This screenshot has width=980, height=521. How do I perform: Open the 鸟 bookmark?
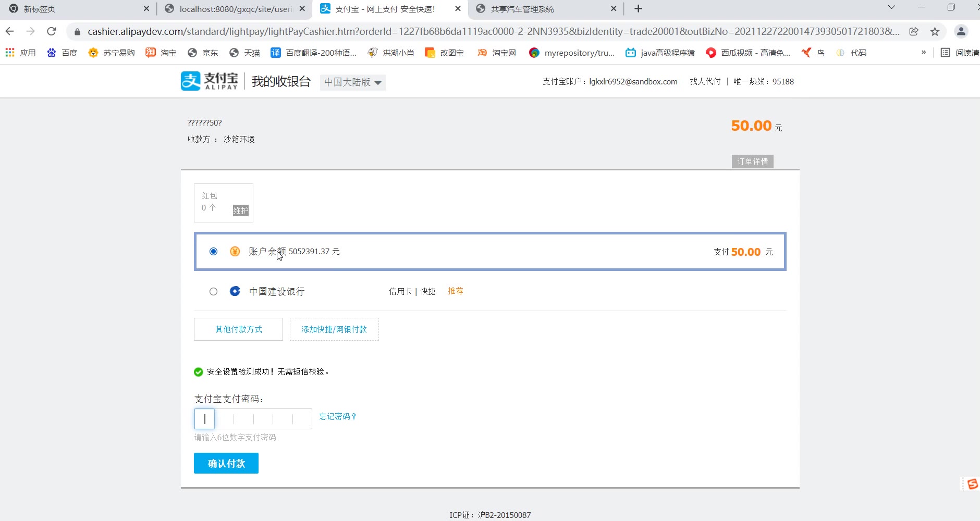click(x=813, y=53)
